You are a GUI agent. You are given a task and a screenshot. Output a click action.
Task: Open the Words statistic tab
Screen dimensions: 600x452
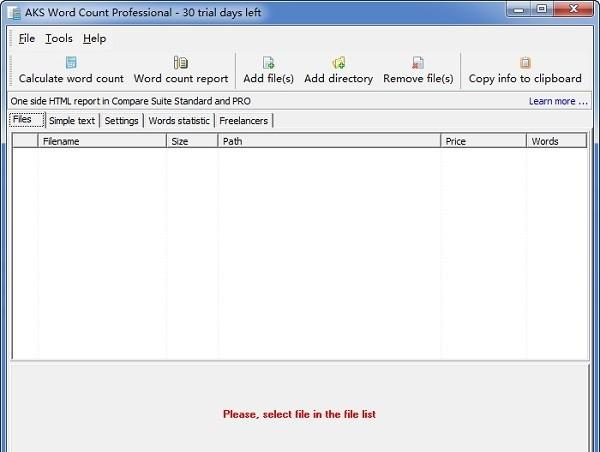179,121
